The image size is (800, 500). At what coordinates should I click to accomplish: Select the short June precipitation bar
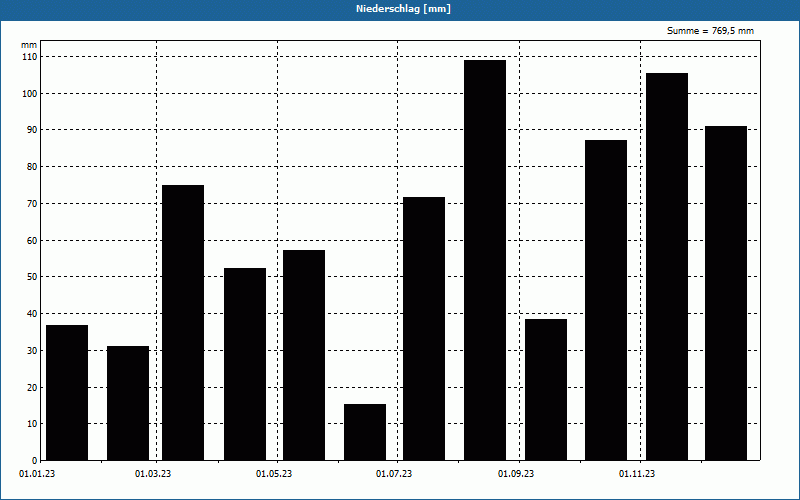click(x=365, y=432)
